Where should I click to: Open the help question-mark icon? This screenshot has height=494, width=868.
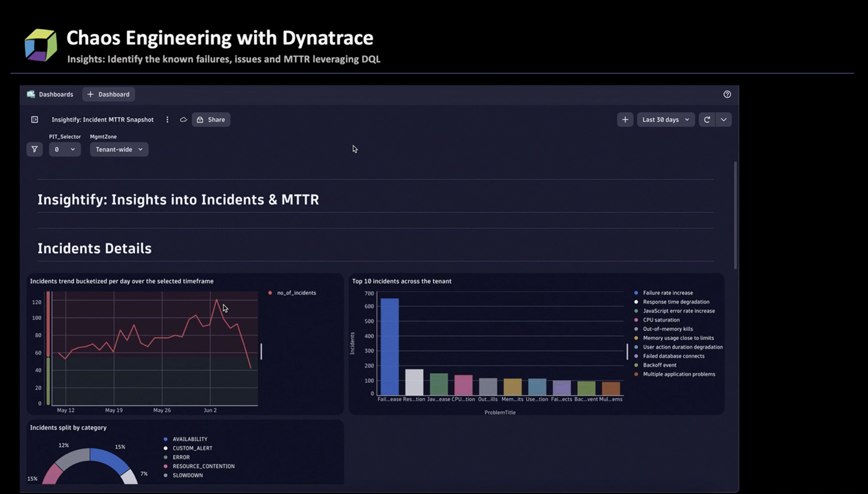727,94
